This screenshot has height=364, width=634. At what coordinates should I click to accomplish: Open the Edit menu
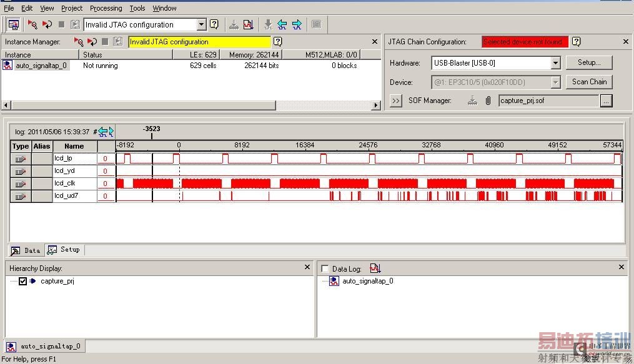[27, 8]
